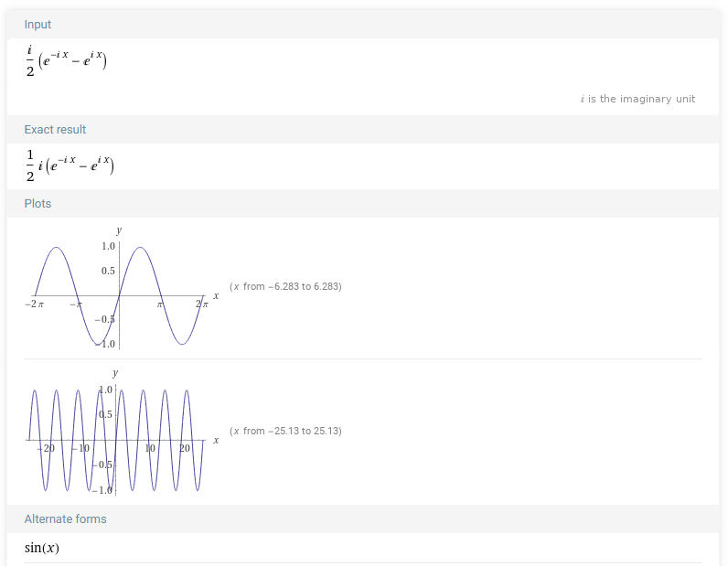Select the exact result formula
The image size is (728, 566).
[x=70, y=165]
